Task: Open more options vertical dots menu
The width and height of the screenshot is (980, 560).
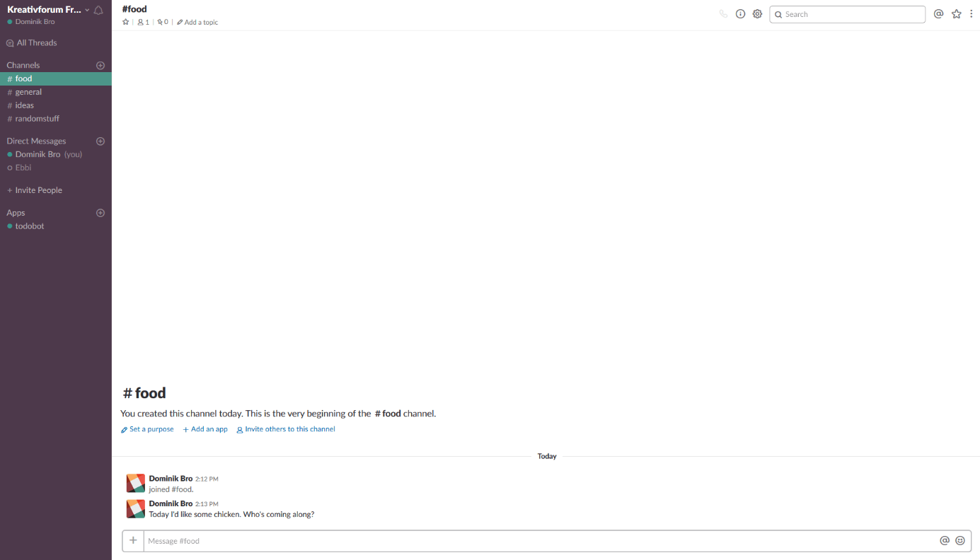Action: [x=972, y=13]
